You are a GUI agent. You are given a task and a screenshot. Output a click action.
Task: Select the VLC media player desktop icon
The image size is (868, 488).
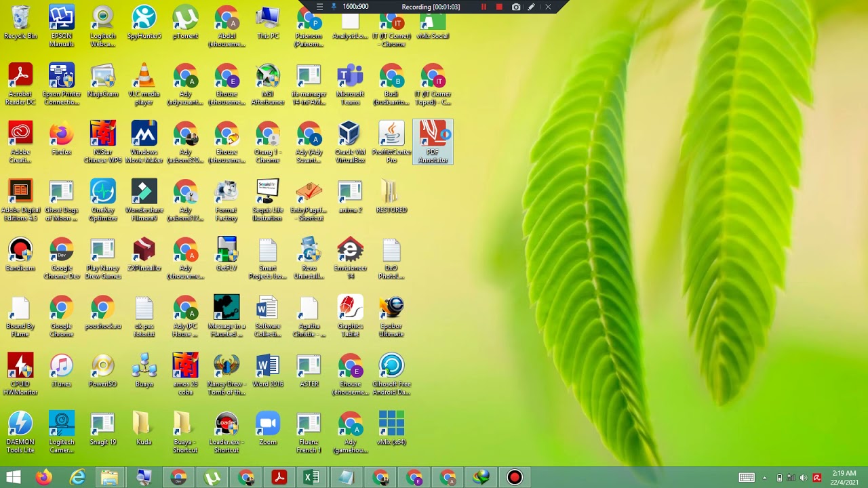pyautogui.click(x=144, y=85)
